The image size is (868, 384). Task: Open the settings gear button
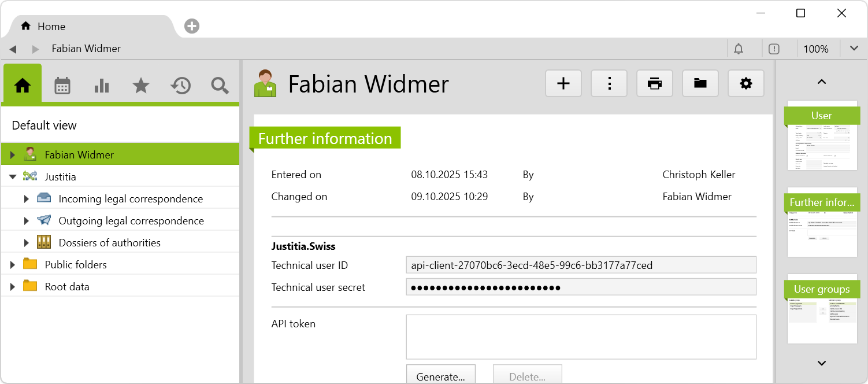coord(745,84)
